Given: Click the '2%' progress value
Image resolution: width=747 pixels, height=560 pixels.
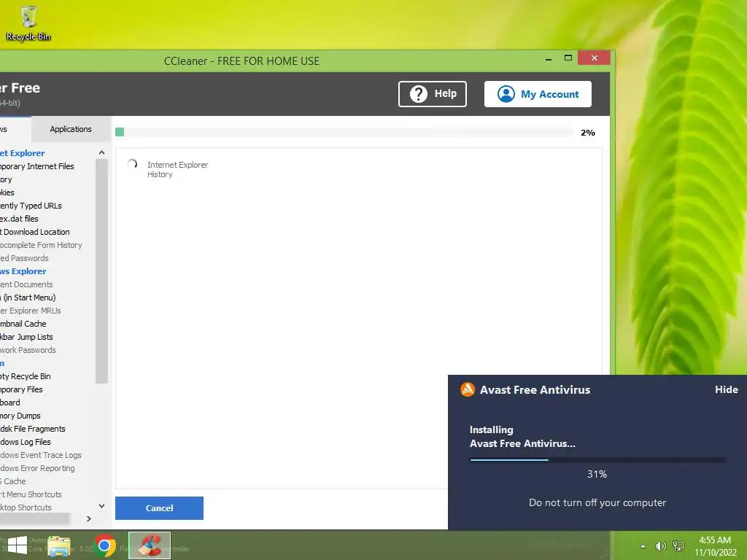Looking at the screenshot, I should (587, 133).
